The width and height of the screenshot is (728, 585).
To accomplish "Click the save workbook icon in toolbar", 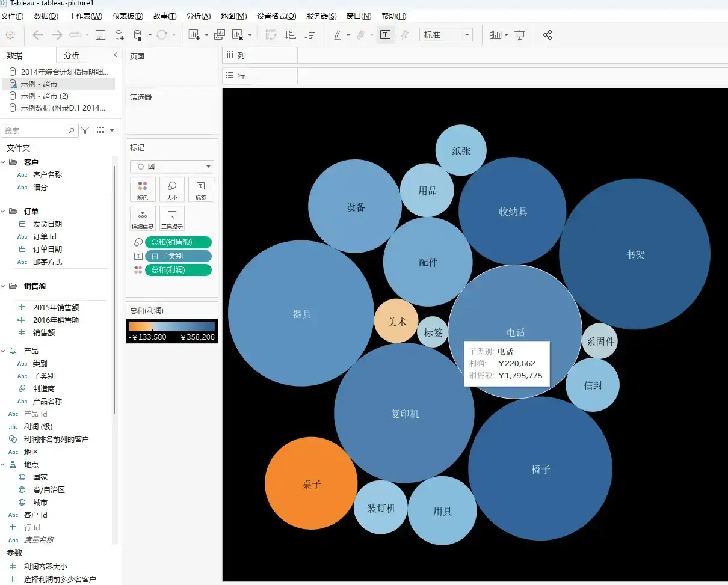I will tap(100, 35).
